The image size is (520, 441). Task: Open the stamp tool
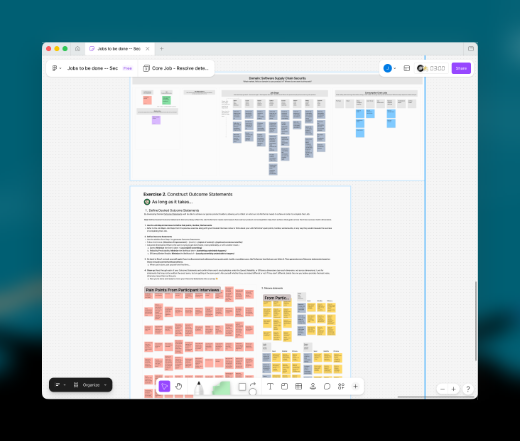(313, 386)
